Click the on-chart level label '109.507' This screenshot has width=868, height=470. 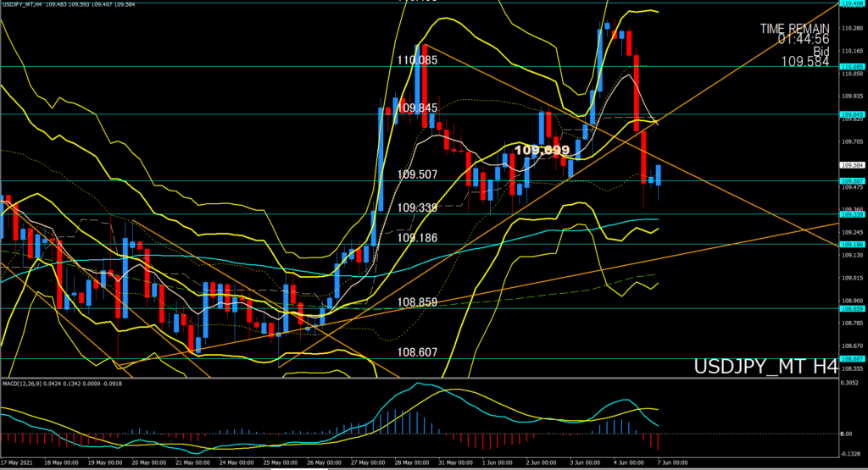(x=417, y=174)
